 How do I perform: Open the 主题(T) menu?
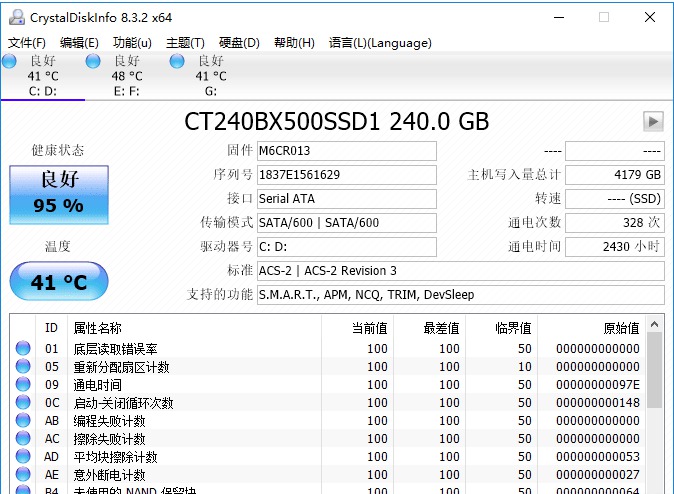185,43
